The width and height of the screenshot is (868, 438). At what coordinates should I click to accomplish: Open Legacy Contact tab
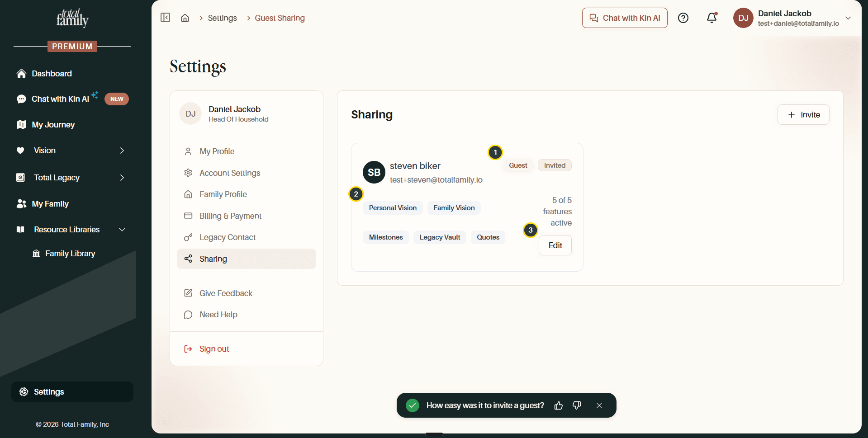[x=247, y=237]
